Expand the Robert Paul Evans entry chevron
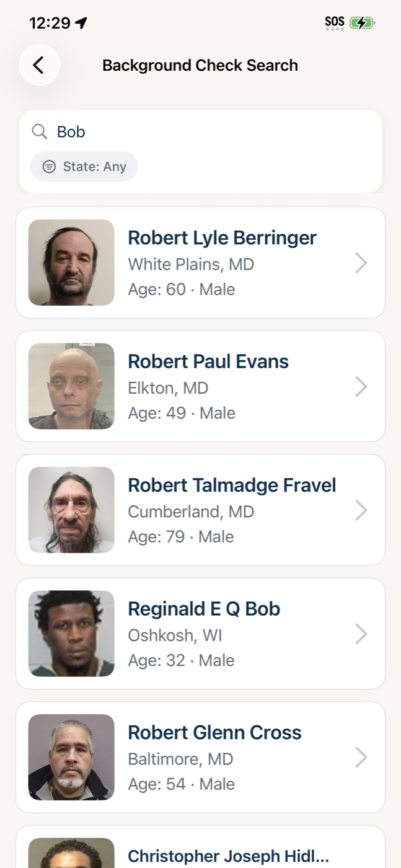401x868 pixels. click(x=361, y=387)
